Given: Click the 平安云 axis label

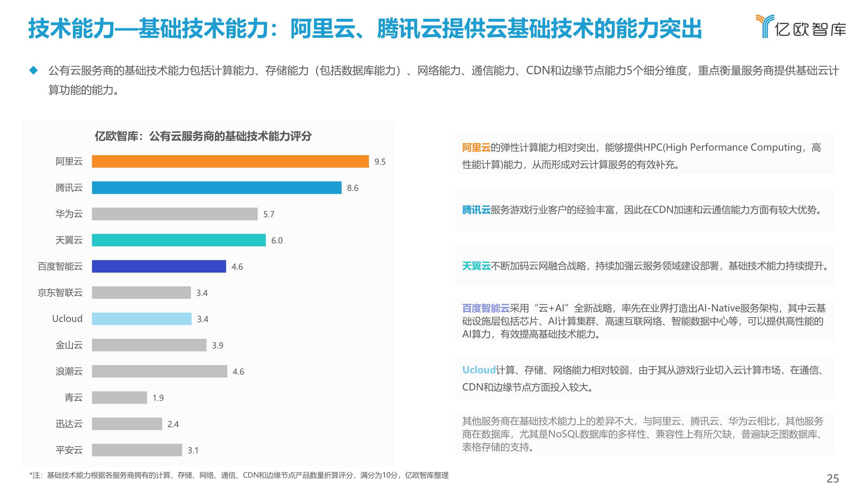Looking at the screenshot, I should tap(69, 450).
